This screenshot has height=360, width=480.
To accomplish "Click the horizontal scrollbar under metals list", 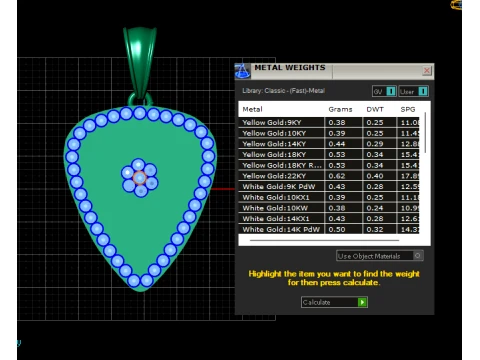I will tap(324, 240).
